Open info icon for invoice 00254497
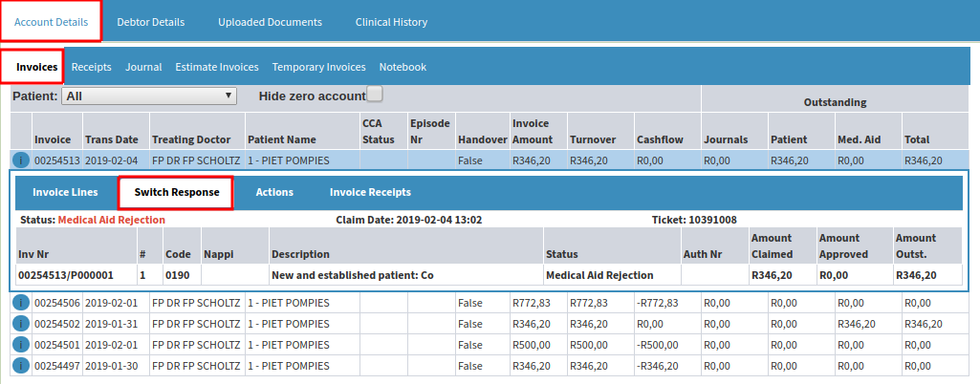 pos(21,365)
